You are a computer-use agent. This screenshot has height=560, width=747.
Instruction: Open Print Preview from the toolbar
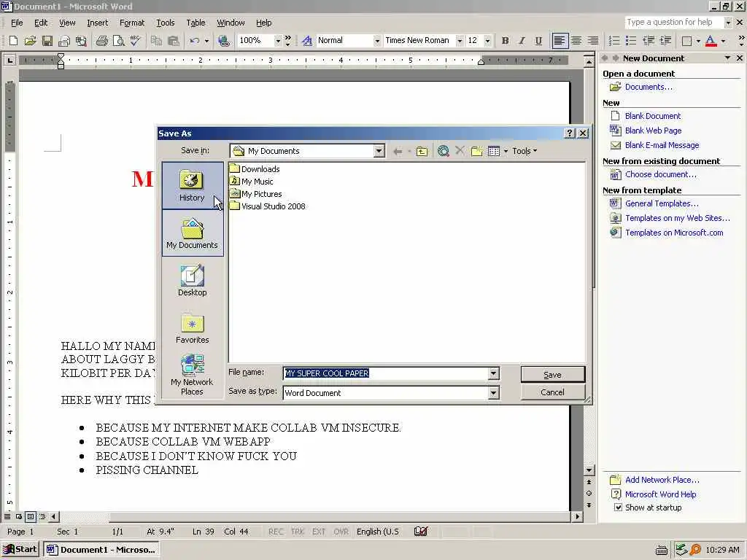pyautogui.click(x=118, y=41)
